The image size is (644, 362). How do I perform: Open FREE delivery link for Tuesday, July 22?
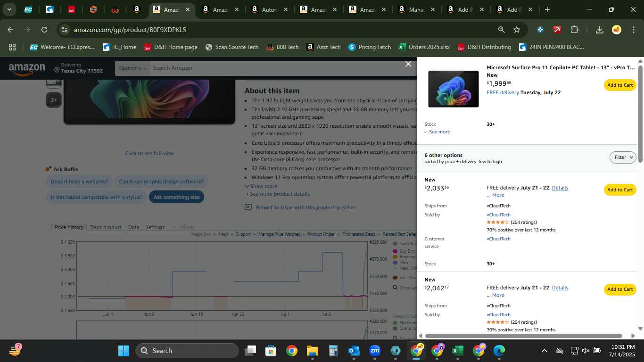[x=503, y=92]
